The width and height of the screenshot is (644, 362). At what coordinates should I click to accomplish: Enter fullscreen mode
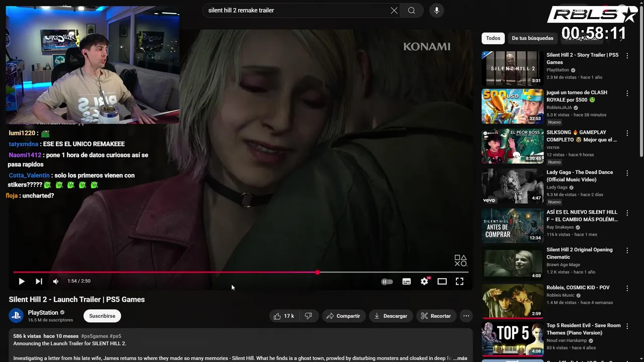pyautogui.click(x=459, y=282)
